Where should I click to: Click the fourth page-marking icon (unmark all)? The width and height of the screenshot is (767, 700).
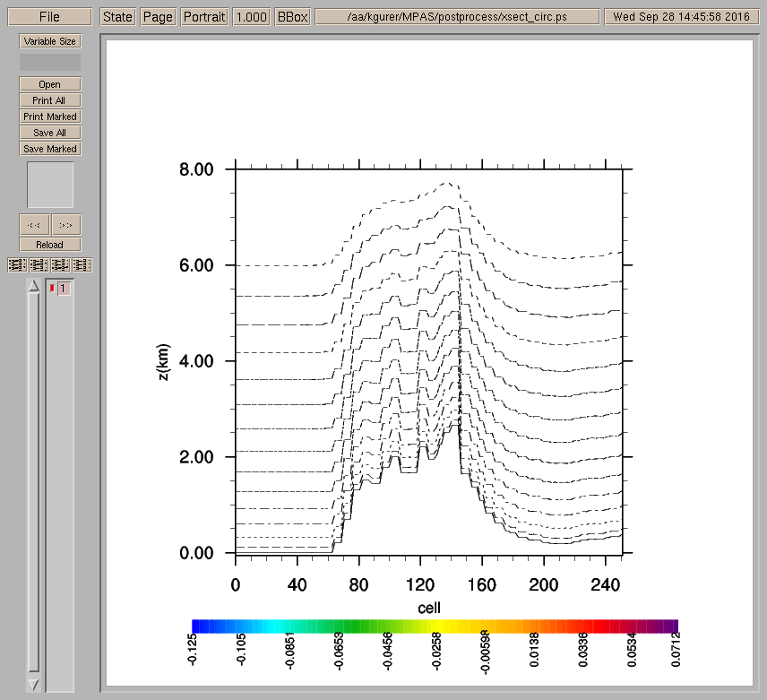(82, 265)
